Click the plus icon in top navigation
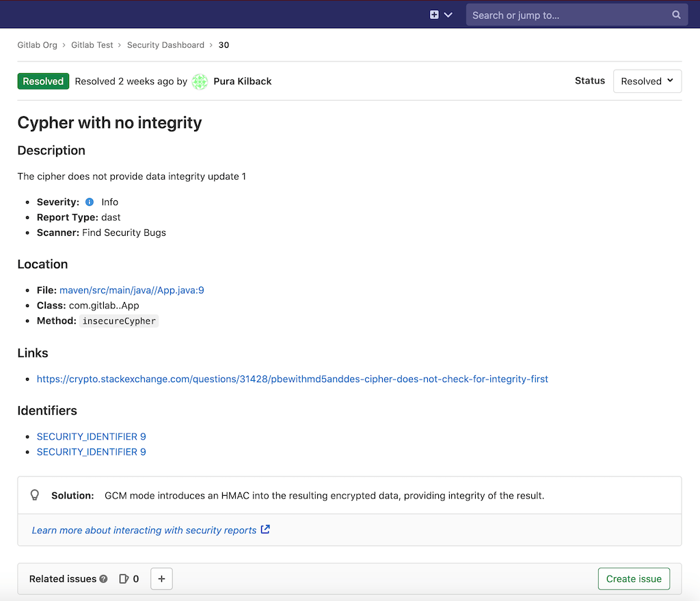Image resolution: width=700 pixels, height=601 pixels. [x=434, y=14]
